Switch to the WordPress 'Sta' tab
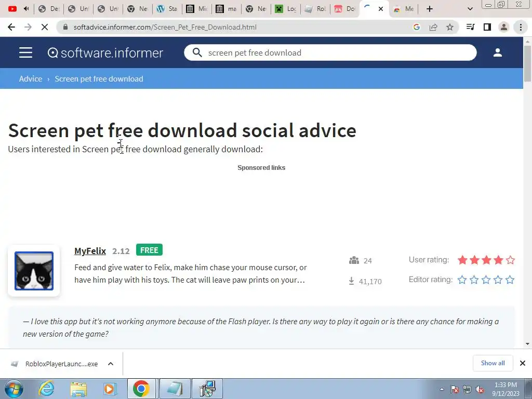Image resolution: width=532 pixels, height=399 pixels. pos(167,9)
